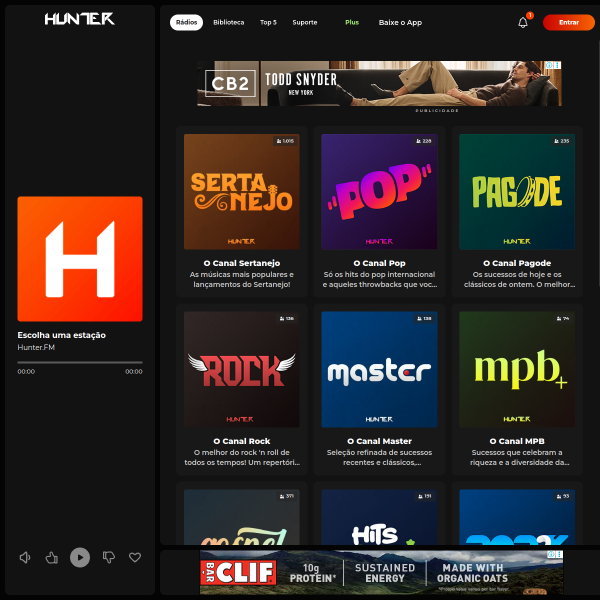Click listener count badge on MPB card

point(563,318)
